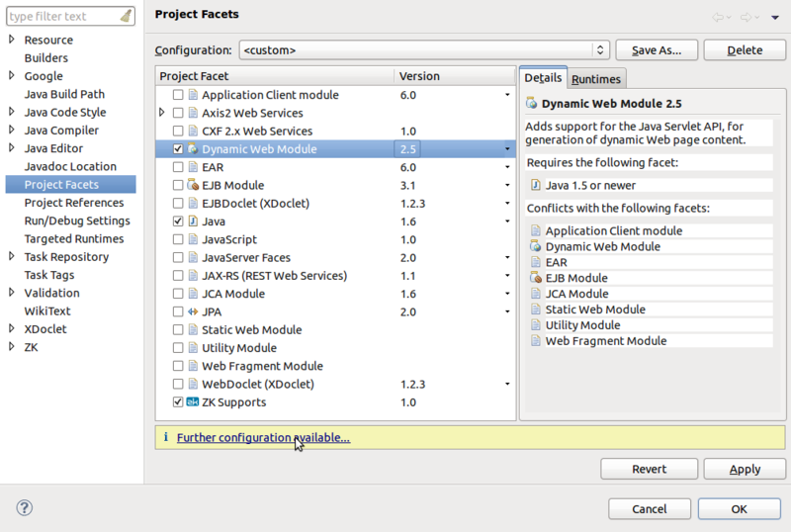Click the ZK Supports facet icon

193,401
